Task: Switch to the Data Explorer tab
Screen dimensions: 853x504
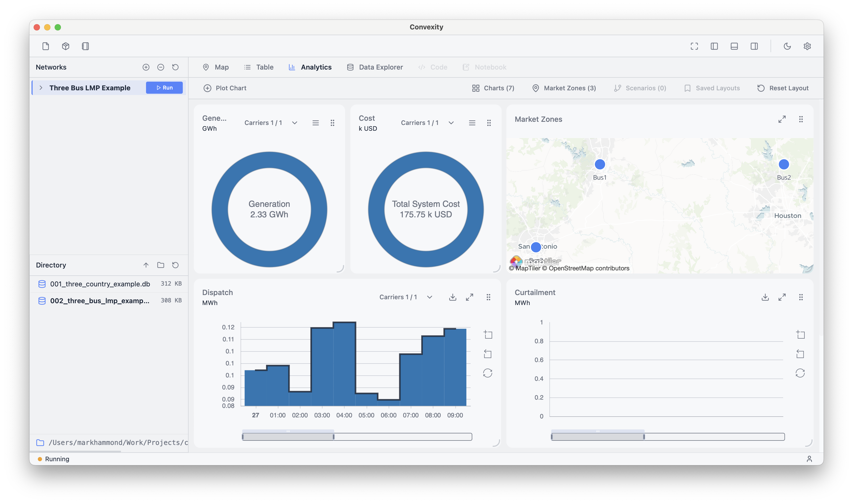Action: 375,67
